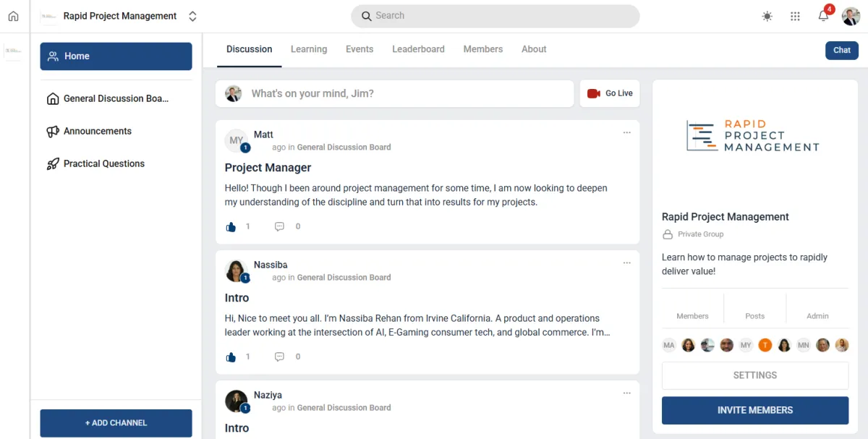The image size is (868, 439).
Task: Open the user profile avatar menu
Action: pyautogui.click(x=851, y=16)
